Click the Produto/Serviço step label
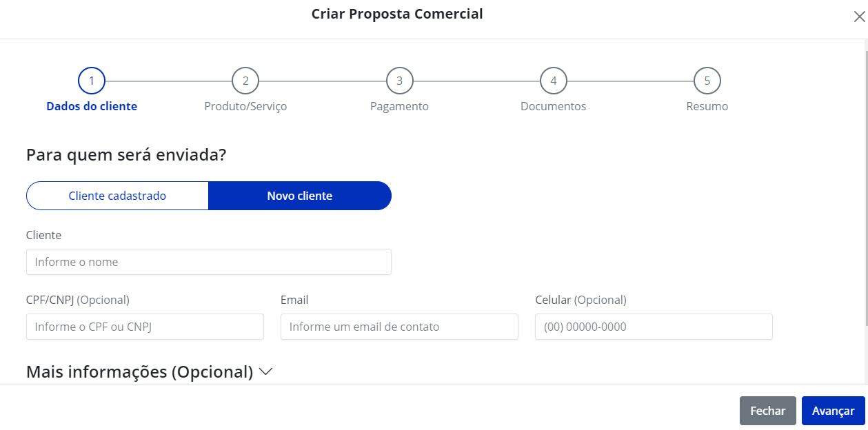The width and height of the screenshot is (868, 430). point(245,106)
